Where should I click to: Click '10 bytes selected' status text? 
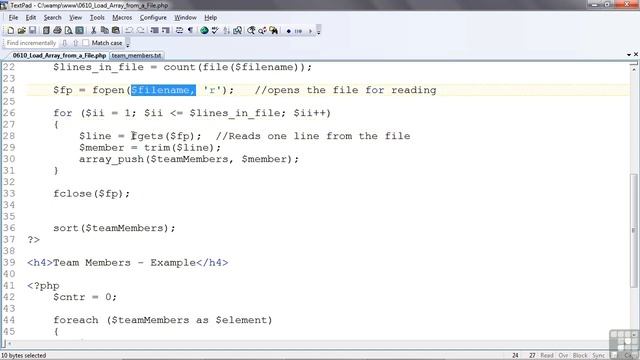click(x=24, y=356)
